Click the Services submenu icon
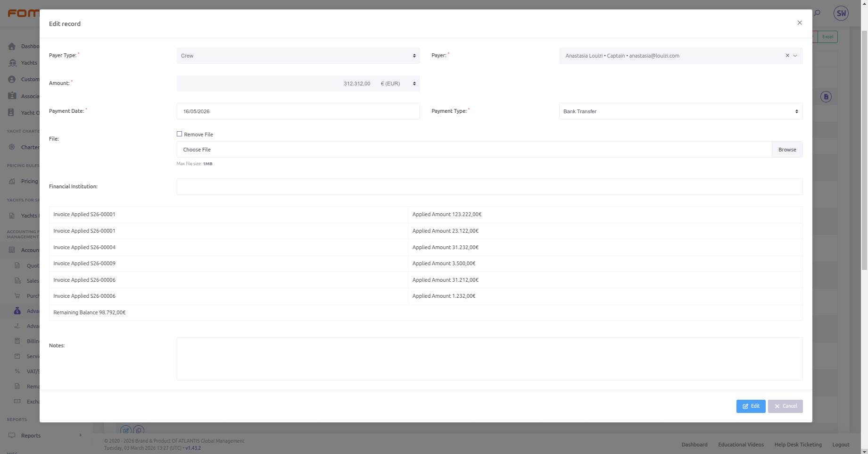This screenshot has width=868, height=454. [17, 356]
